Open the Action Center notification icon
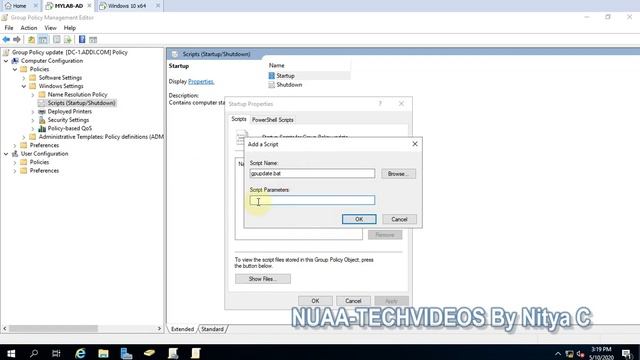The width and height of the screenshot is (640, 360). click(627, 354)
